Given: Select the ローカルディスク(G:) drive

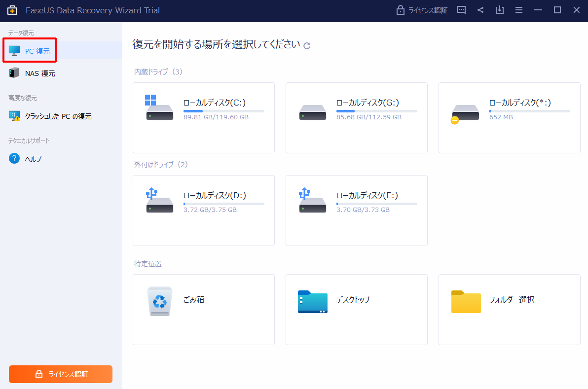Looking at the screenshot, I should [x=356, y=117].
